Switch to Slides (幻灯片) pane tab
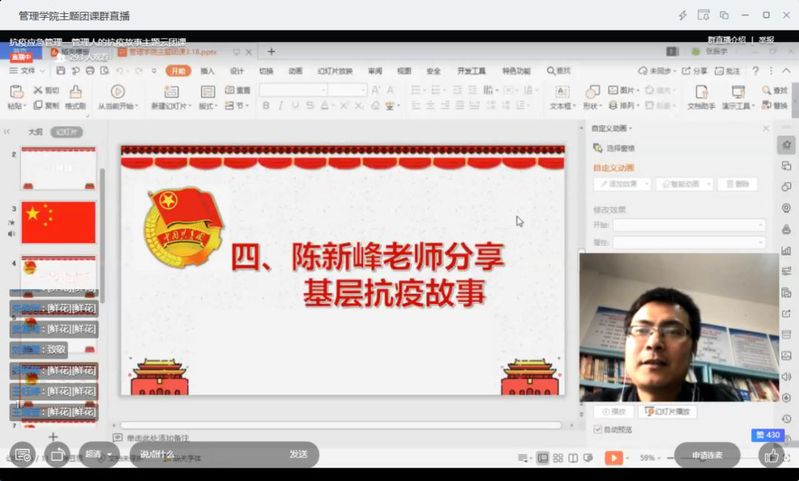Image resolution: width=799 pixels, height=481 pixels. point(67,132)
